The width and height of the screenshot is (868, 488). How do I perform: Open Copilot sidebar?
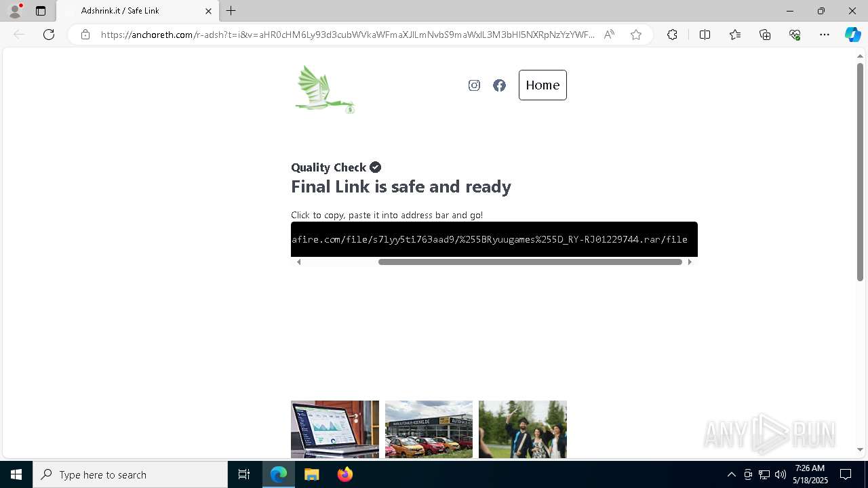click(x=852, y=35)
